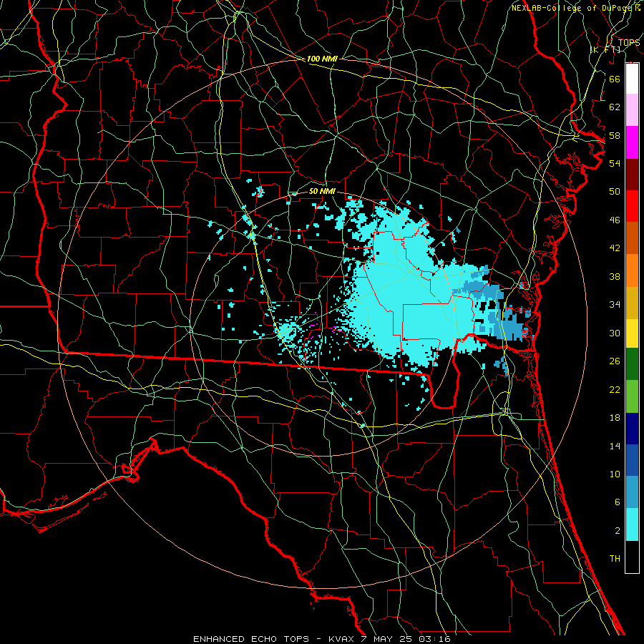Screen dimensions: 644x644
Task: Click the legend value "62"
Action: tap(615, 107)
